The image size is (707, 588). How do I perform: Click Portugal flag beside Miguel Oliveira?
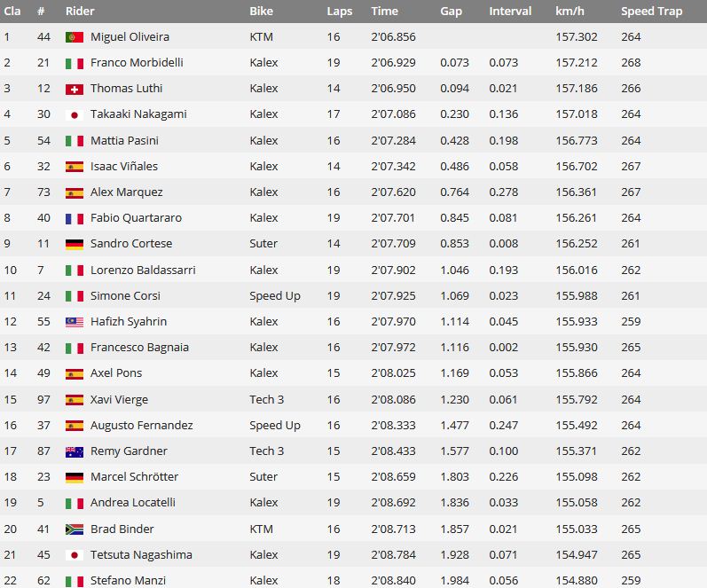pyautogui.click(x=75, y=37)
